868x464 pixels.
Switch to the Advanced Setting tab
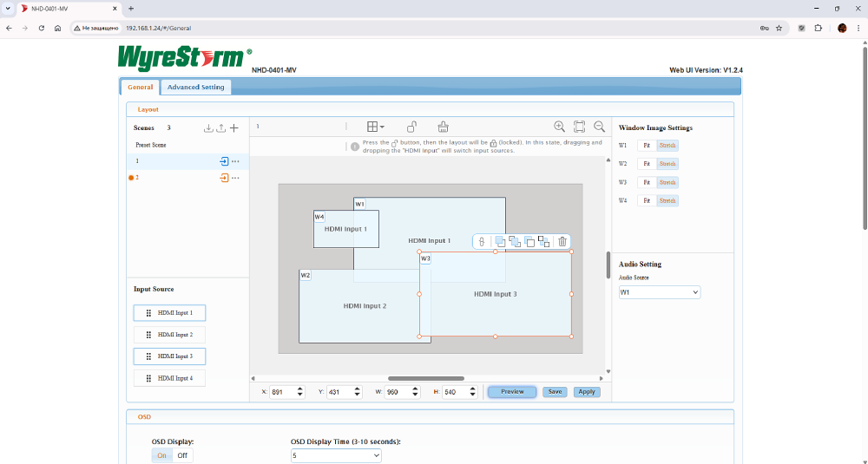coord(195,87)
